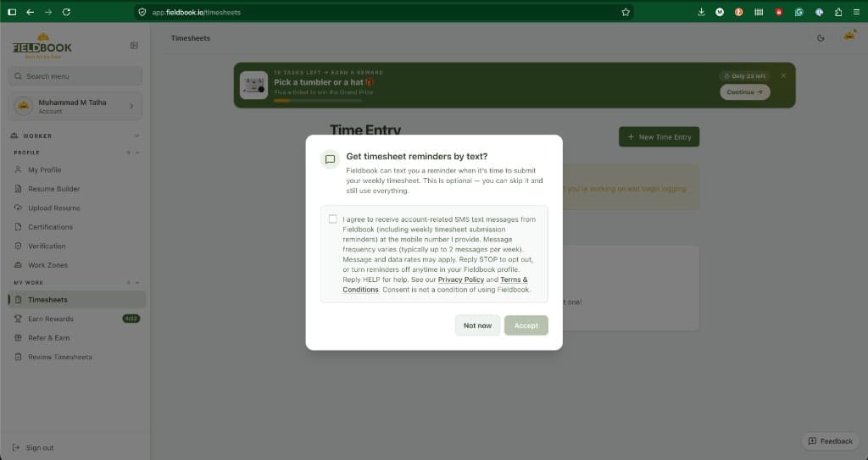The image size is (868, 460).
Task: Open the Privacy Policy link
Action: [x=460, y=280]
